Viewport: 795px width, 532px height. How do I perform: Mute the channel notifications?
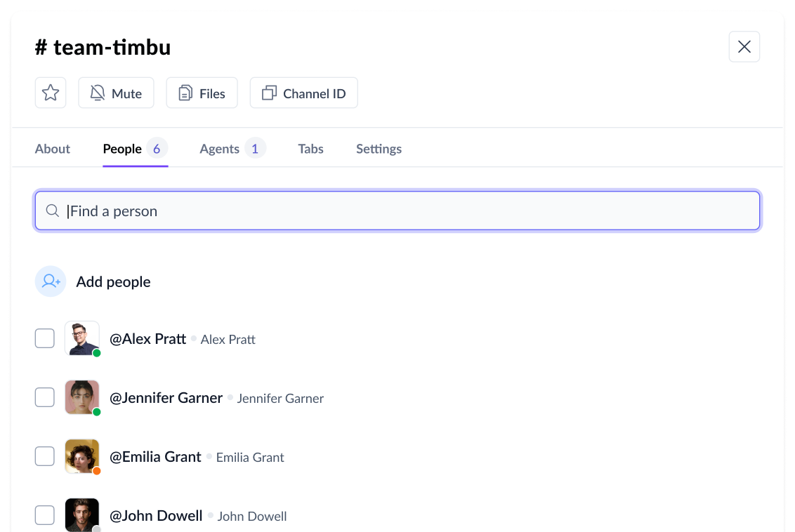[x=116, y=93]
